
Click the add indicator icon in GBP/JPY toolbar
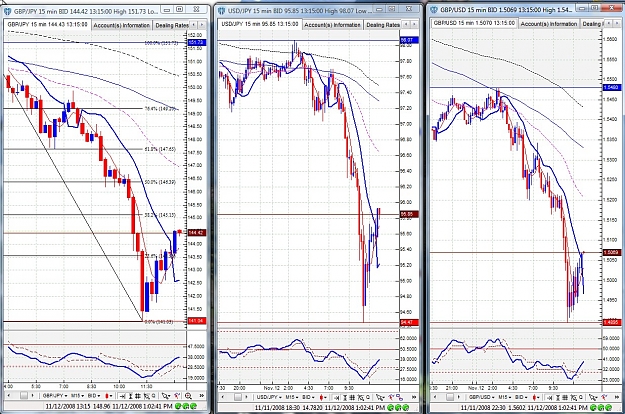click(177, 396)
